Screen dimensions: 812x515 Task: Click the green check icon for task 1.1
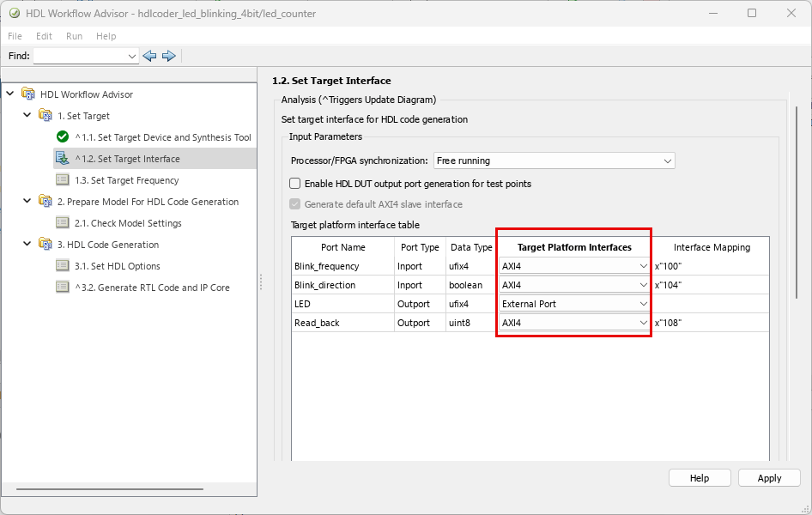coord(63,137)
